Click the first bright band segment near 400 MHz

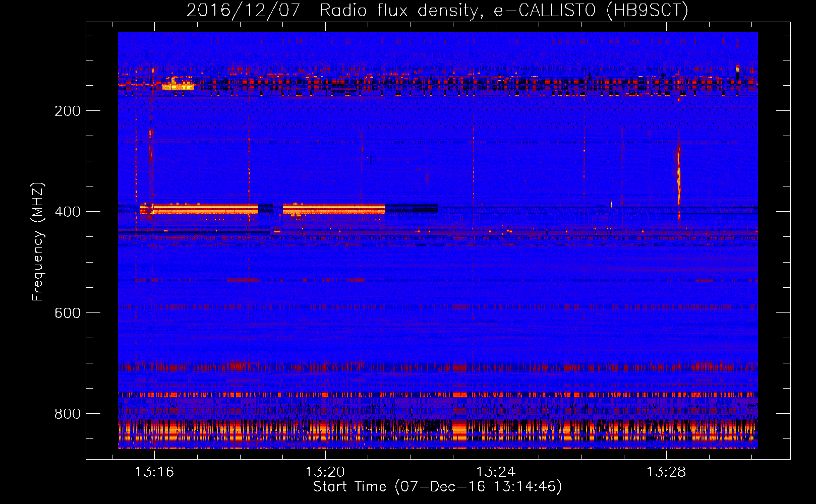click(199, 209)
